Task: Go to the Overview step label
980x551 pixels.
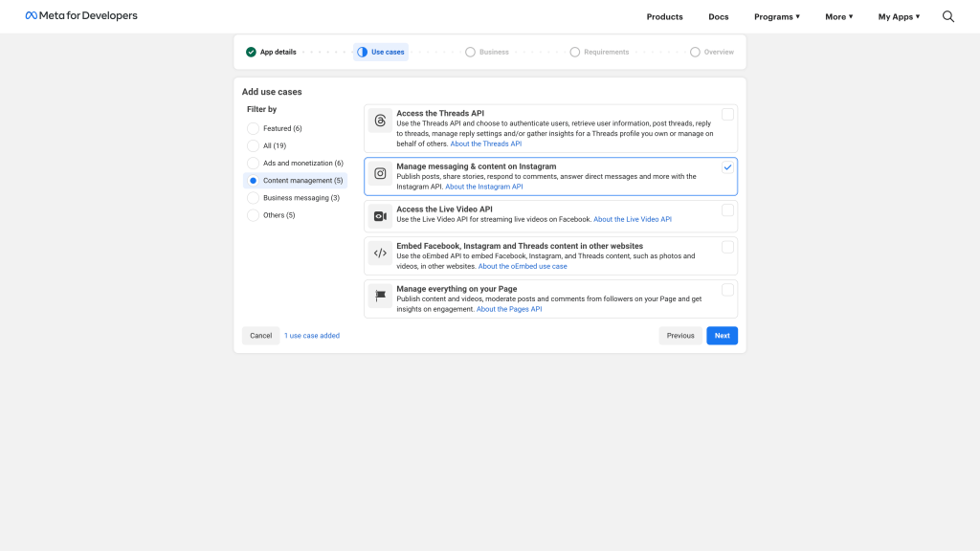Action: [x=719, y=52]
